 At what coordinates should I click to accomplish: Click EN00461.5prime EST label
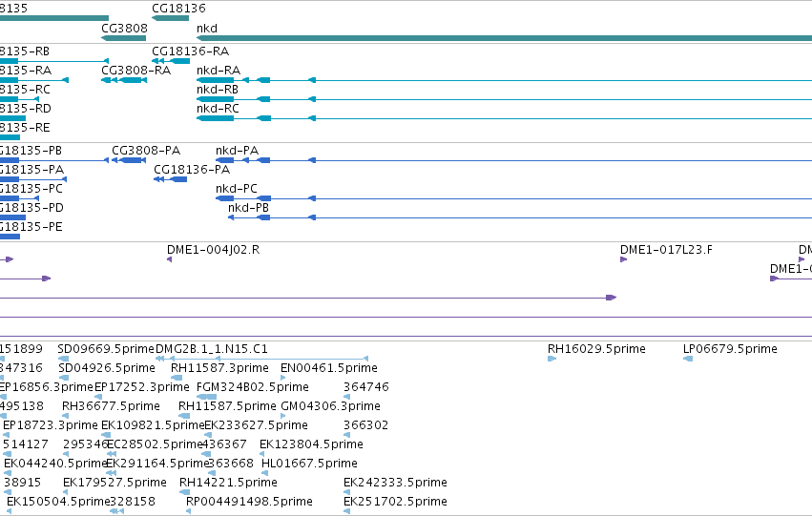coord(329,368)
